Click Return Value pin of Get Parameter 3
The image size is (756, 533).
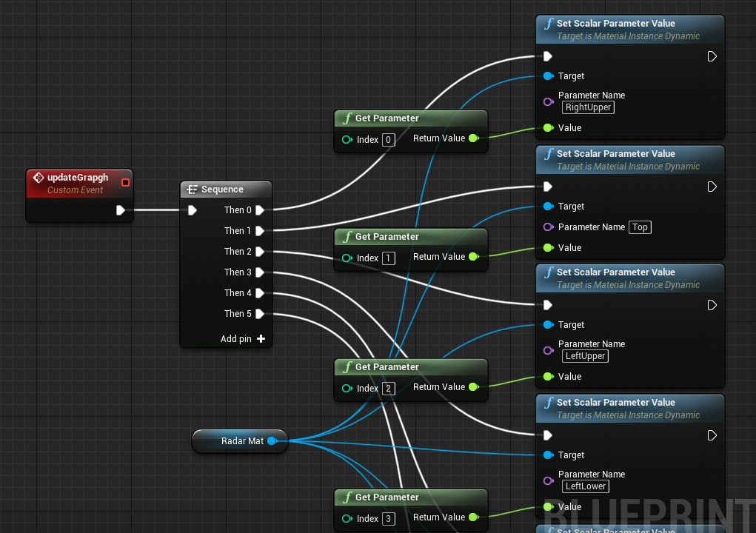pyautogui.click(x=474, y=517)
